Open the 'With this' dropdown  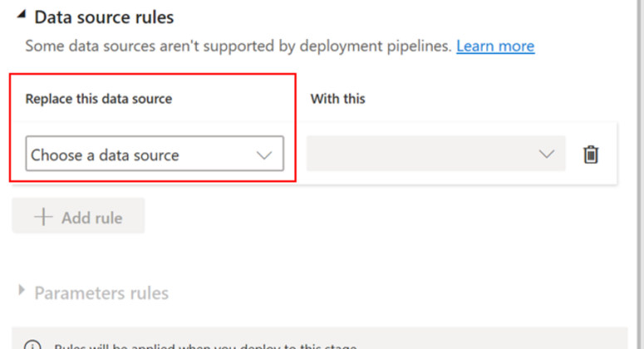coord(435,155)
